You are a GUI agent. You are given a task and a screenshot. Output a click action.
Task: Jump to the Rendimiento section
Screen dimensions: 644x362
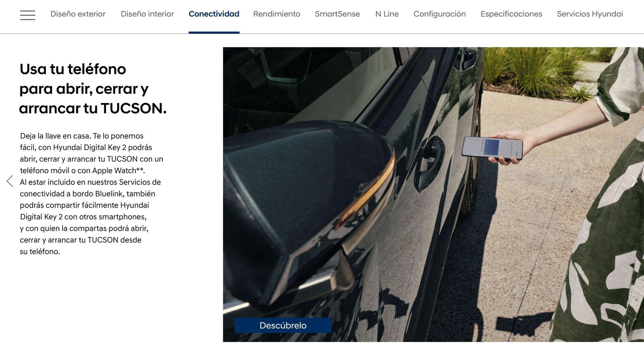tap(277, 14)
